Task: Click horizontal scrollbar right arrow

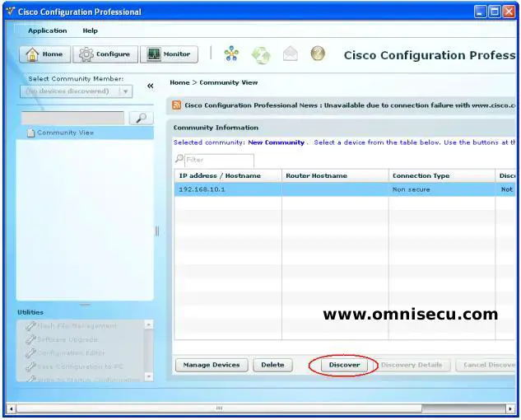Action: (x=510, y=408)
